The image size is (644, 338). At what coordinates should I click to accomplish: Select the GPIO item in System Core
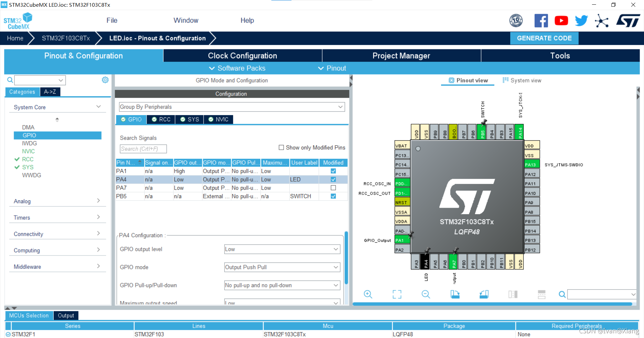(x=57, y=135)
